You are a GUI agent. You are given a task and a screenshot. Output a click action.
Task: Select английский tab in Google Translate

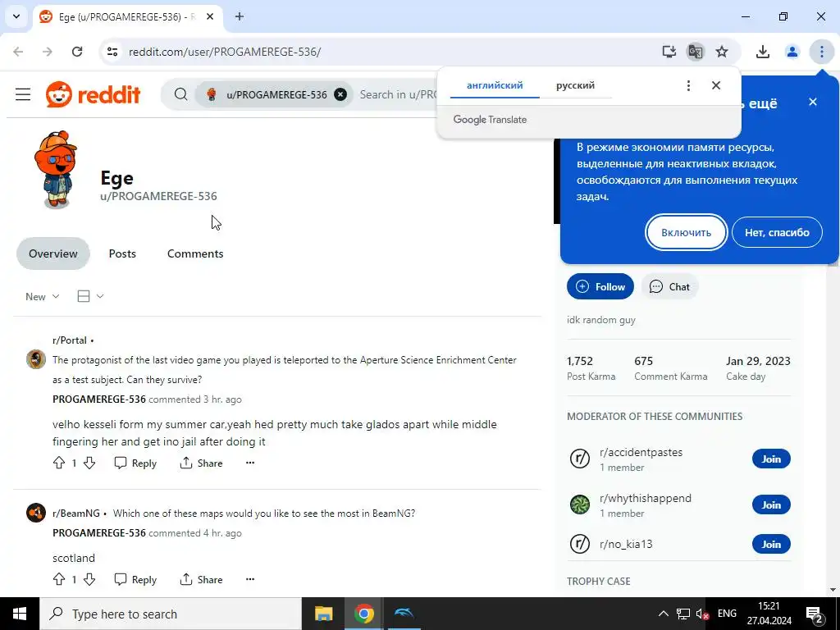coord(495,85)
